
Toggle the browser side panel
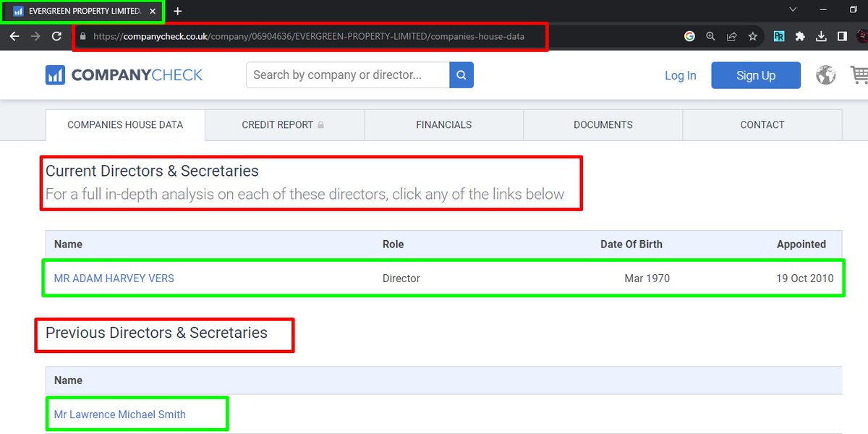click(x=842, y=36)
